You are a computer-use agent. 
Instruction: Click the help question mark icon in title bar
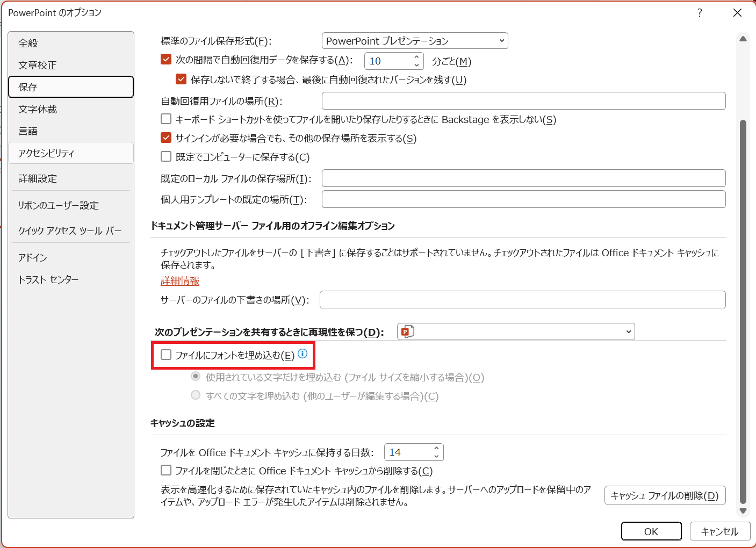tap(700, 13)
